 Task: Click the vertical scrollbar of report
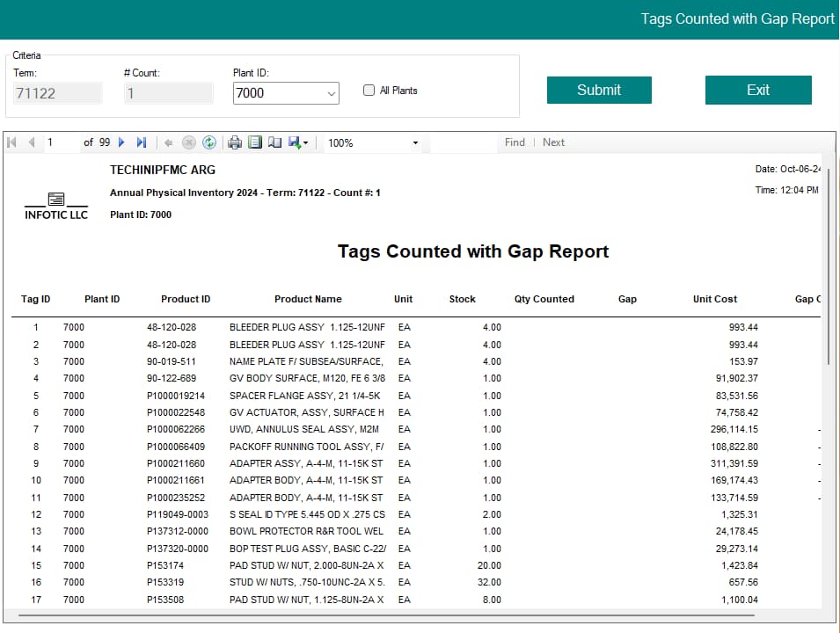coord(829,268)
